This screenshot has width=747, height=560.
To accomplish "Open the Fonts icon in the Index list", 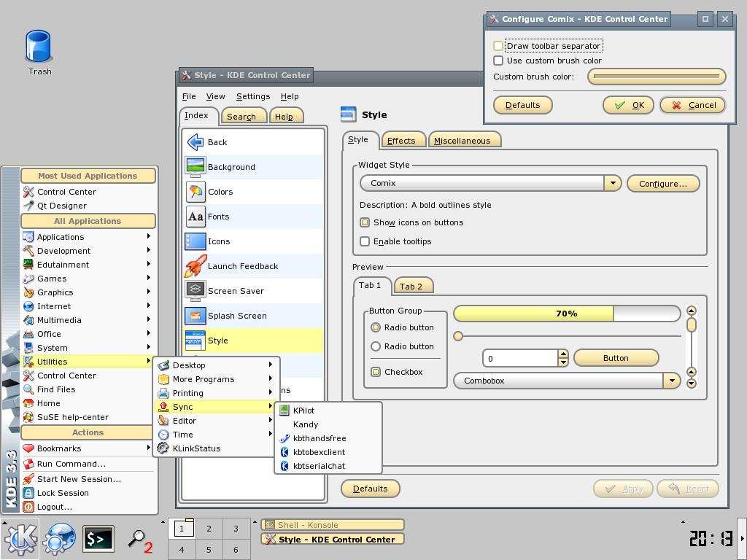I will 196,216.
